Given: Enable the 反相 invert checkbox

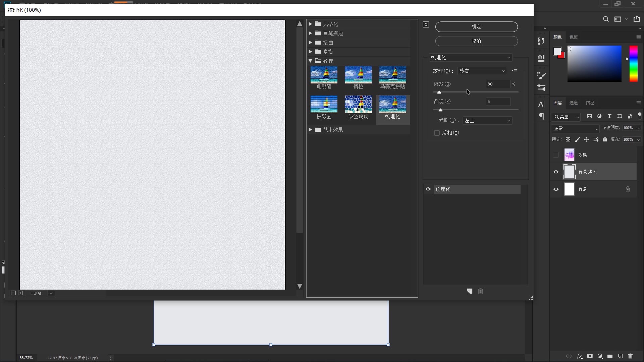Looking at the screenshot, I should (437, 133).
